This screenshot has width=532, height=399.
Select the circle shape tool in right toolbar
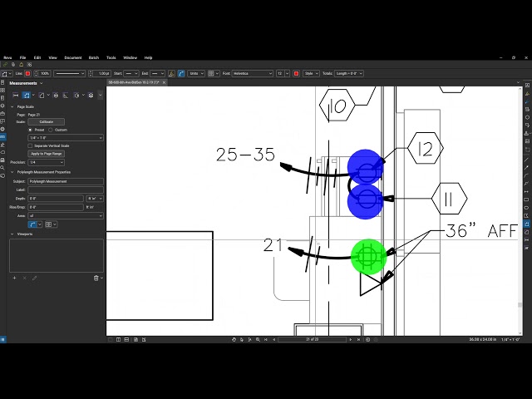527,207
